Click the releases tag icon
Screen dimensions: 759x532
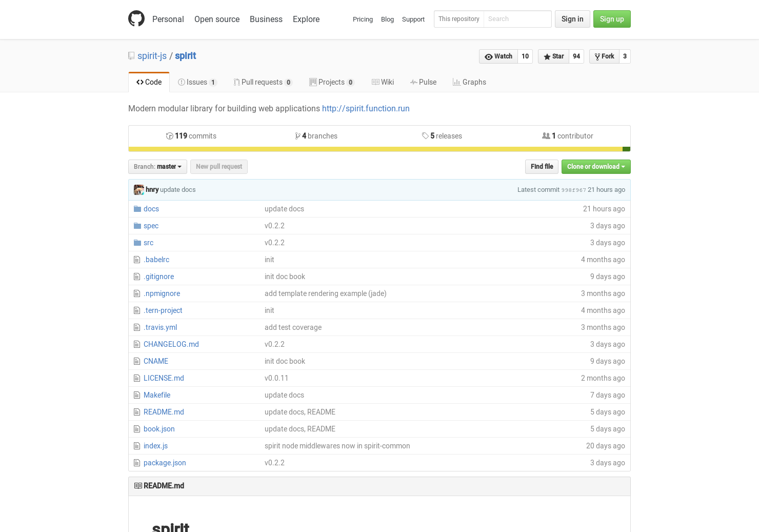425,136
